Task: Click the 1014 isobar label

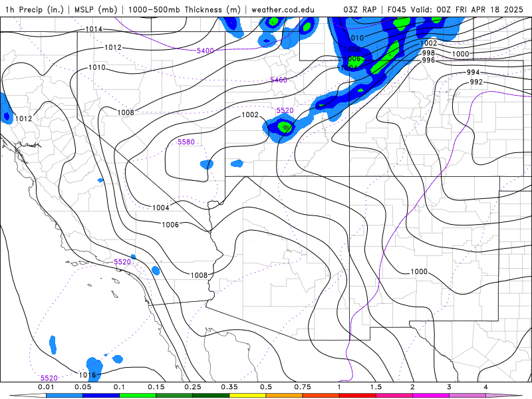Action: pos(94,29)
